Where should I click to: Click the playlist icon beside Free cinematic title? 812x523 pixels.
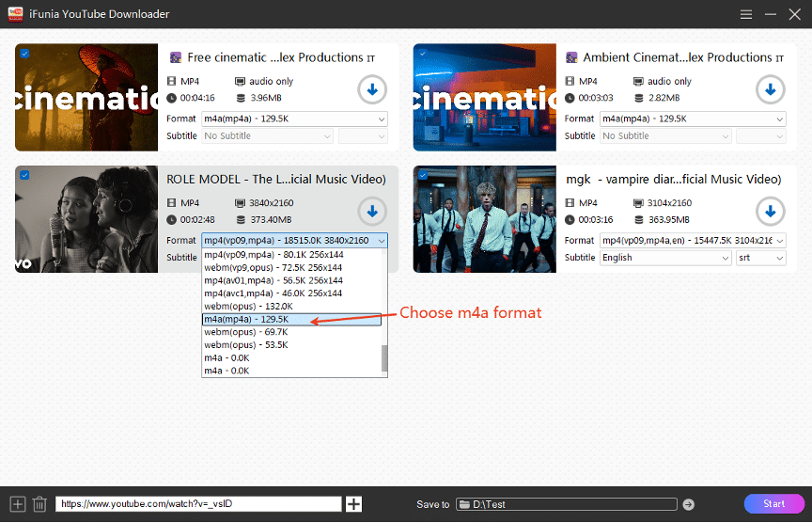click(176, 57)
